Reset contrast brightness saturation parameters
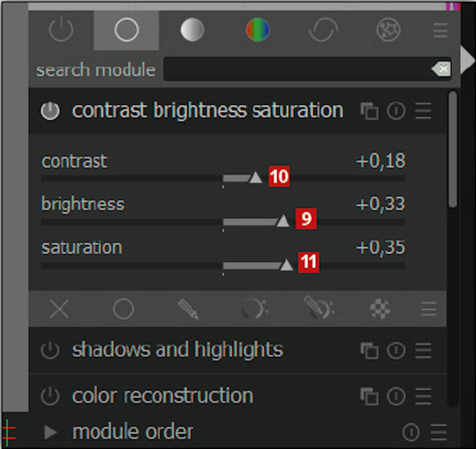476x449 pixels. (x=396, y=111)
